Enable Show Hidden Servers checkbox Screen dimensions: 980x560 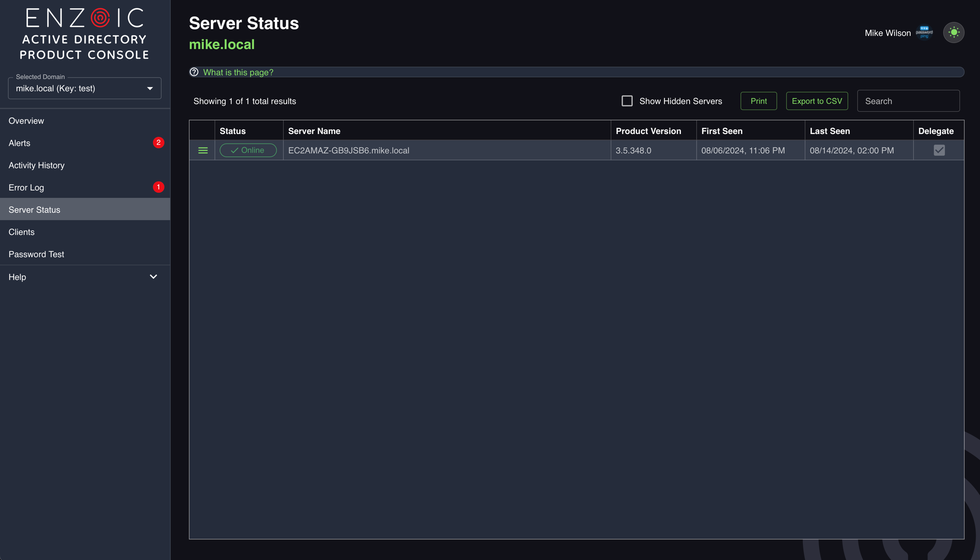tap(627, 101)
